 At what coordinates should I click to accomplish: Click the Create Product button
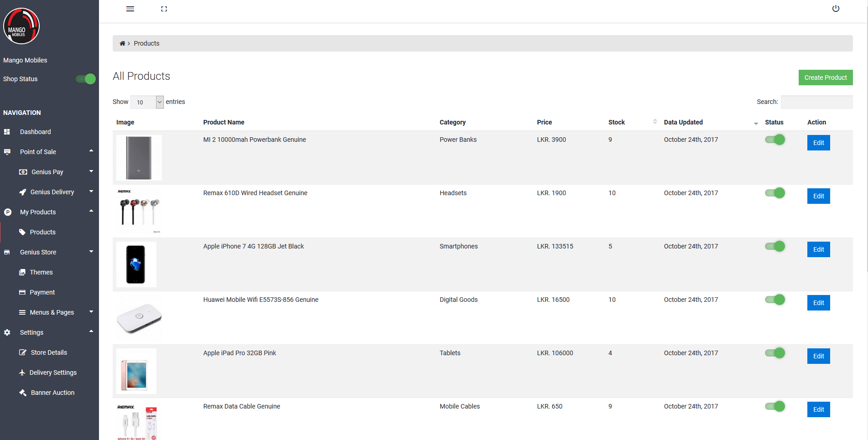pos(826,78)
